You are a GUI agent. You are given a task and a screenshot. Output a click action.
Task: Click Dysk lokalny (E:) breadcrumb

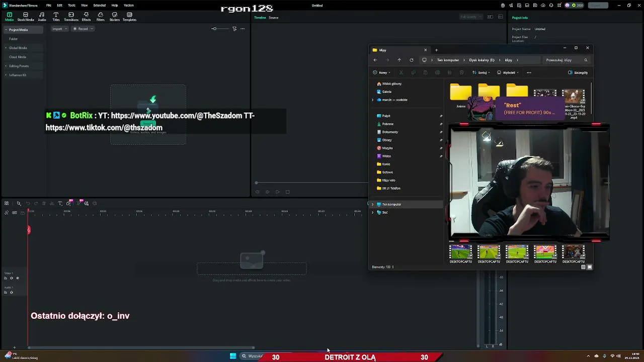point(481,60)
